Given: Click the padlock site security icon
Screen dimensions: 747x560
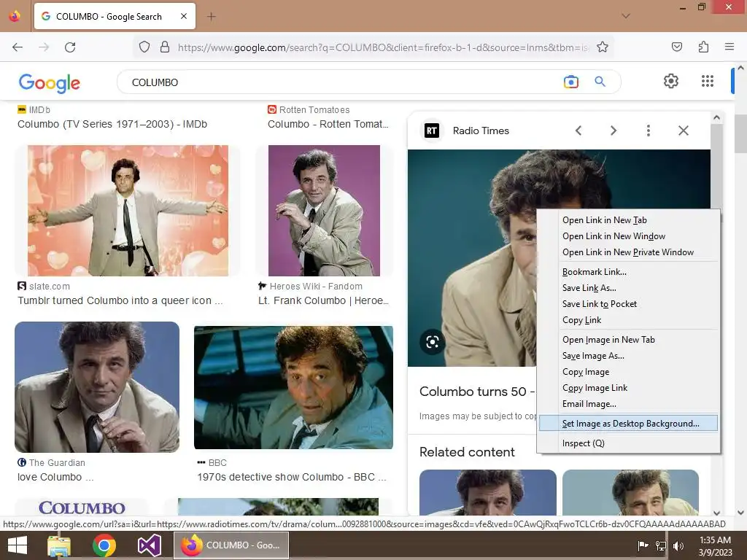Looking at the screenshot, I should [x=165, y=47].
